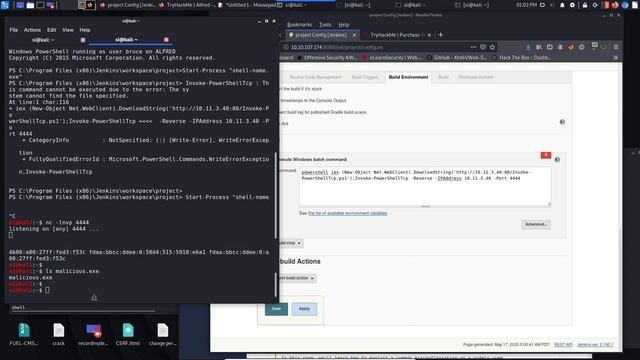Image resolution: width=640 pixels, height=360 pixels.
Task: Delete the Execute Windows batch command step
Action: coord(546,155)
